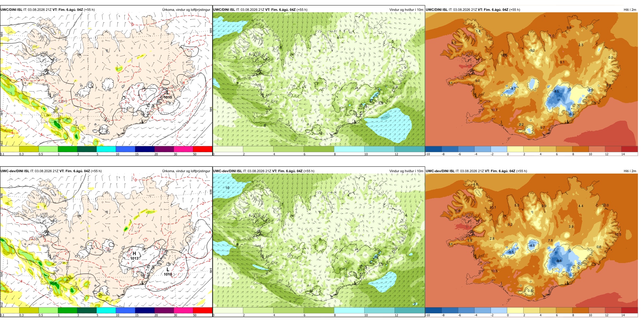Click the palest 0 swatch in UWC-dev wind legend
644x322 pixels.
click(228, 310)
